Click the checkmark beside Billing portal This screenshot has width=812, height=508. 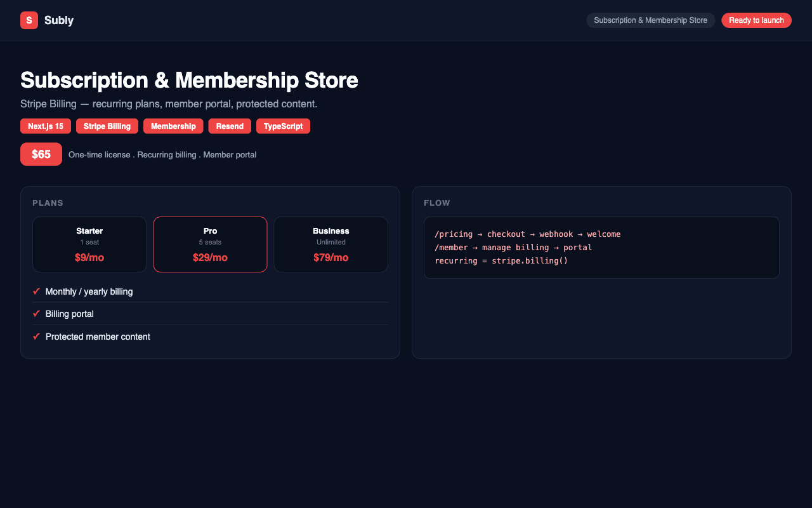pos(36,314)
